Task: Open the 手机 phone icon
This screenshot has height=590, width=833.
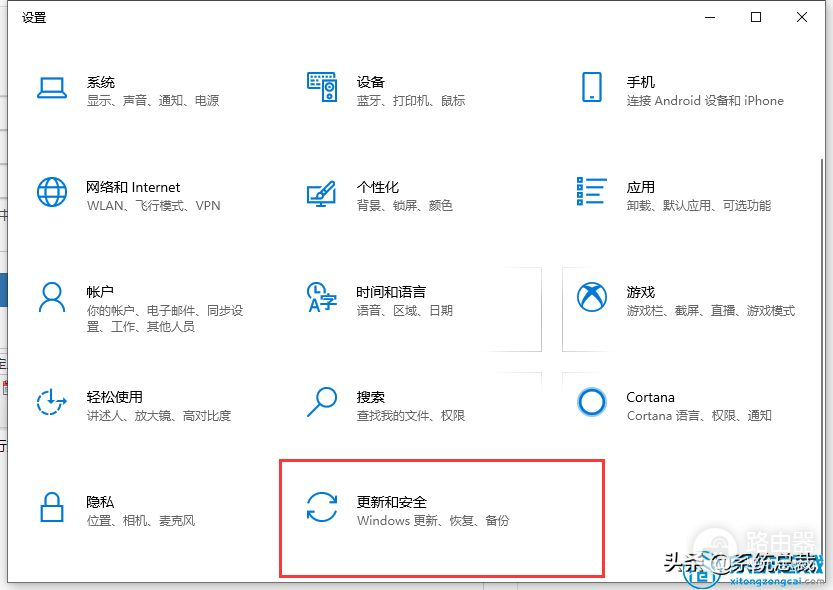Action: click(592, 87)
